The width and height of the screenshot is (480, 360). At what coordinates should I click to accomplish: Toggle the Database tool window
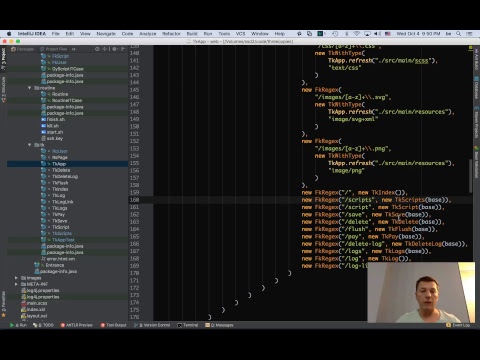click(x=477, y=88)
